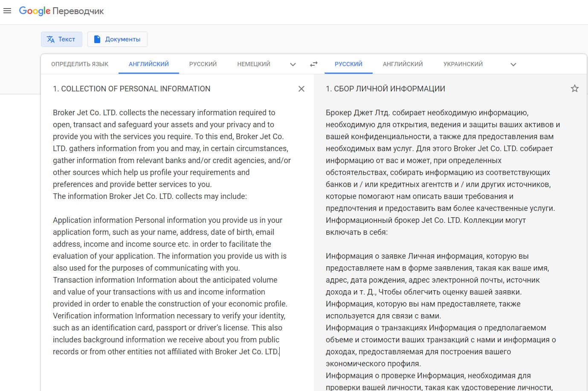Expand the target language list chevron
This screenshot has width=588, height=391.
513,64
